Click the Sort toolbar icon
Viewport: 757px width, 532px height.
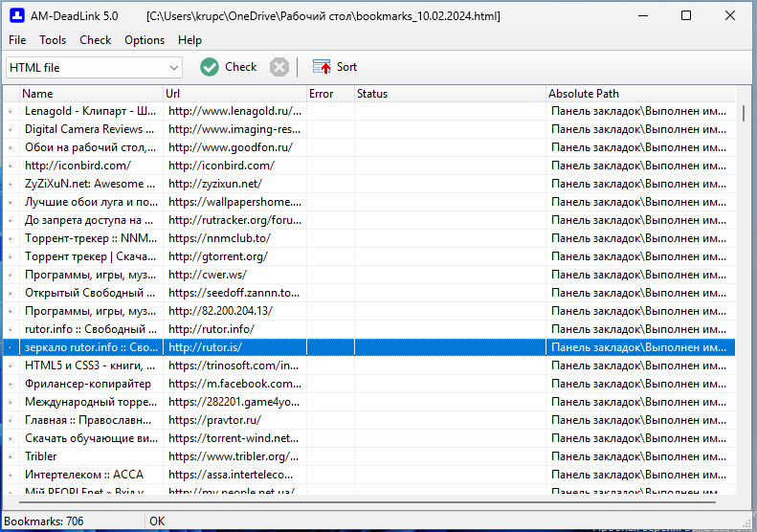click(322, 67)
